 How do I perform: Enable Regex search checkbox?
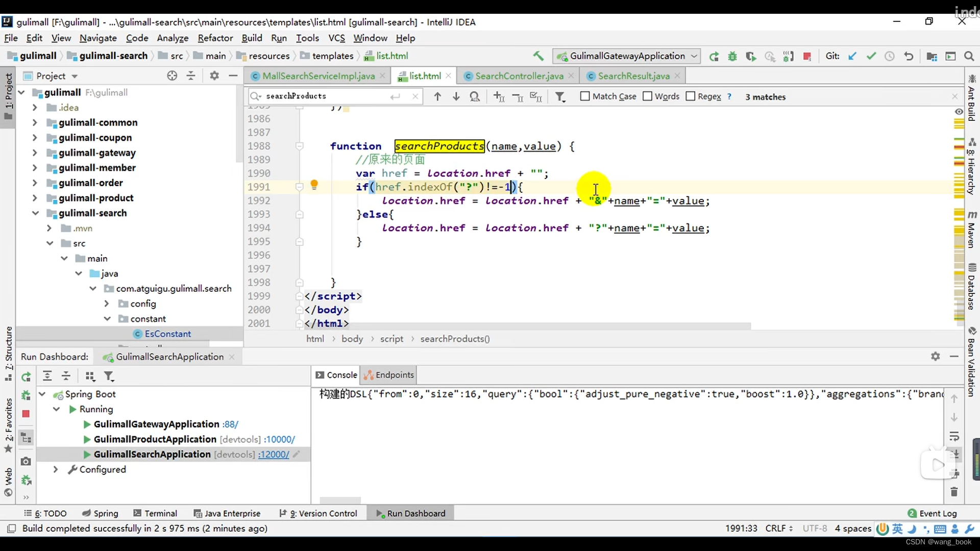click(x=691, y=96)
